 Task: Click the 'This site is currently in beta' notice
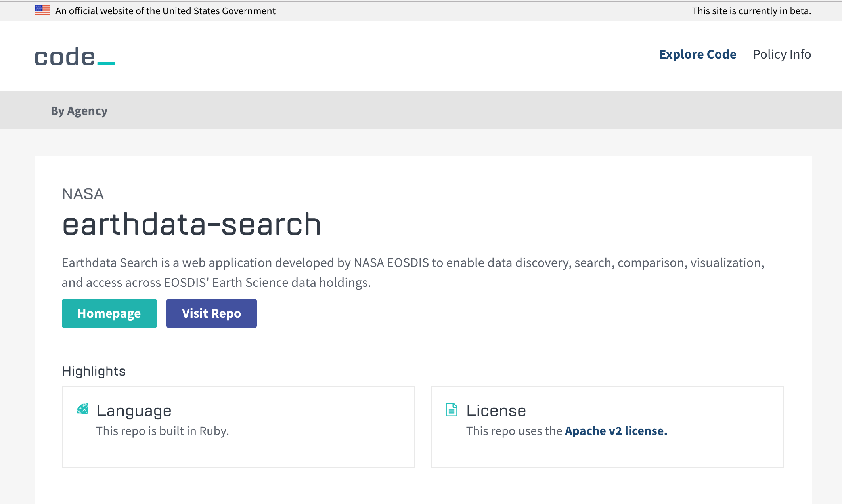point(751,11)
